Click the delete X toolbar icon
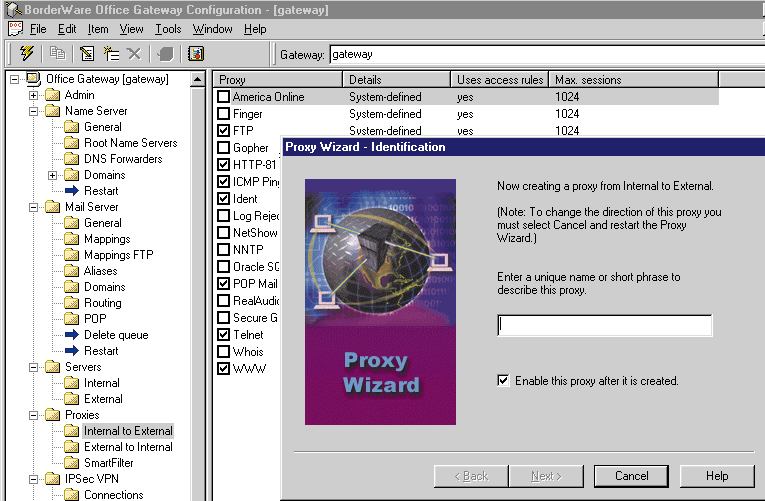The width and height of the screenshot is (765, 501). (134, 53)
